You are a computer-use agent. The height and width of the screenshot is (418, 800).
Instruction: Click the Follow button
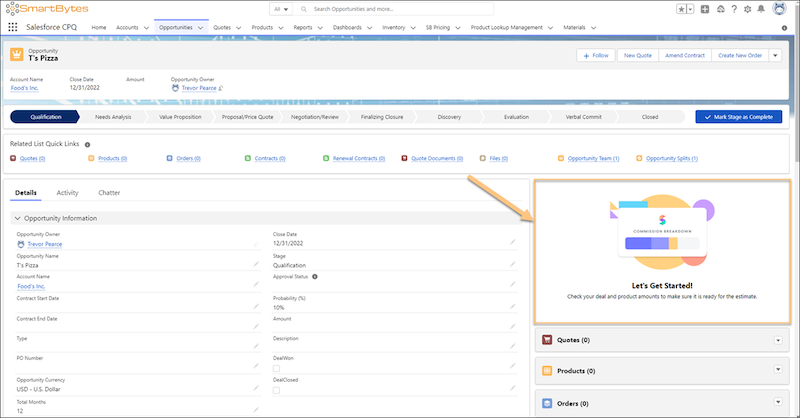[596, 55]
